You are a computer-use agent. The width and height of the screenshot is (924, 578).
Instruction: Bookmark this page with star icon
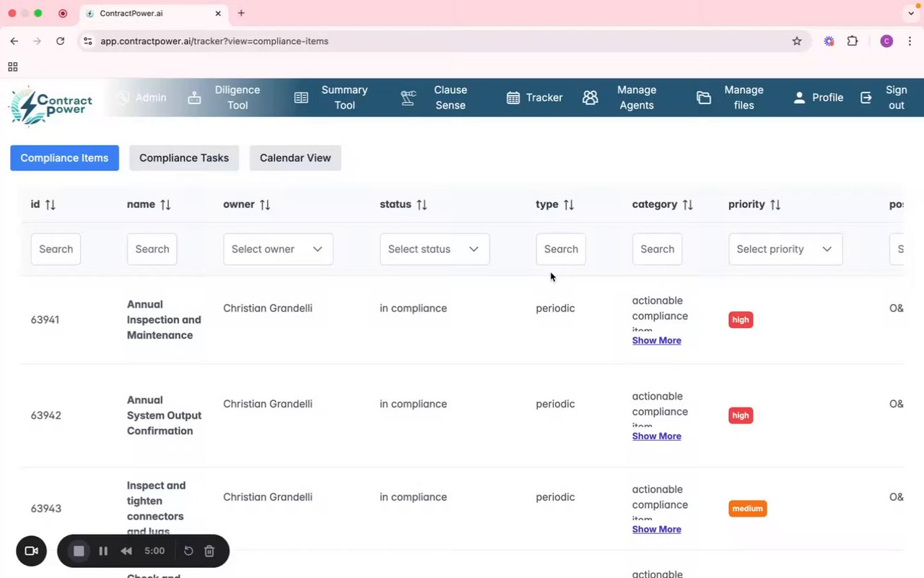[x=797, y=41]
